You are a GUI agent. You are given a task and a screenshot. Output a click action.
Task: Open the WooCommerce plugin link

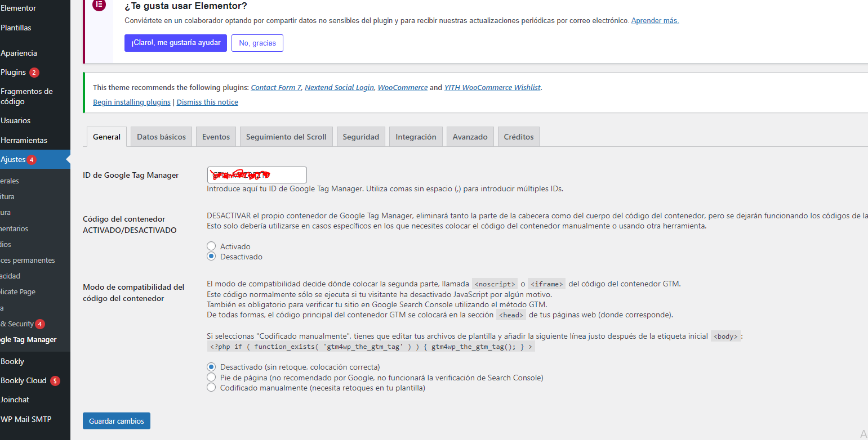pyautogui.click(x=403, y=87)
